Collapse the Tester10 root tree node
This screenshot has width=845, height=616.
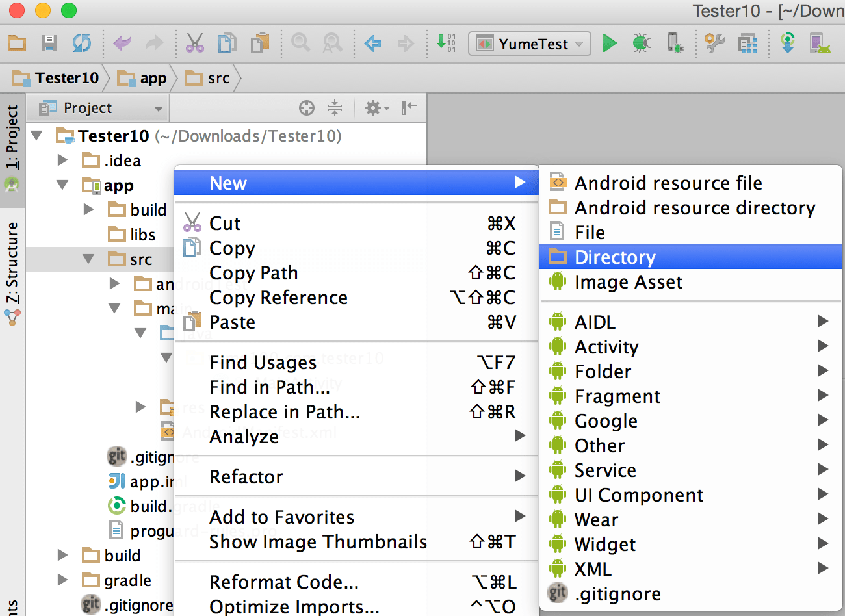37,136
